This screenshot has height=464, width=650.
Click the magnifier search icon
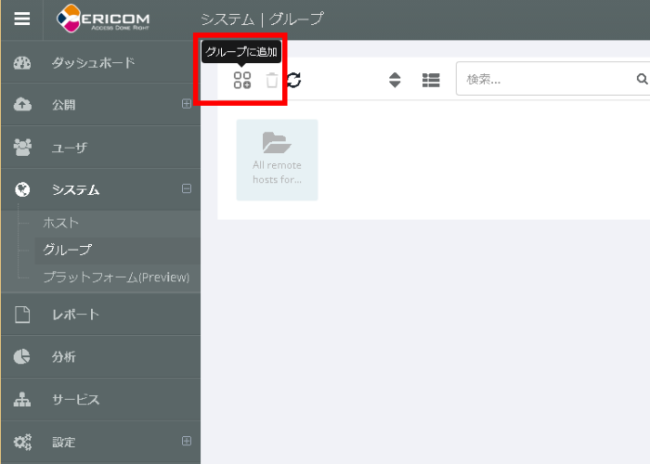pos(641,80)
